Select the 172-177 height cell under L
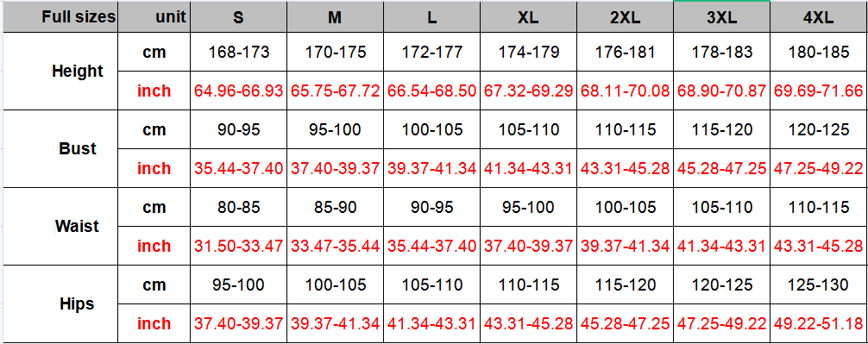Viewport: 868px width, 344px height. pyautogui.click(x=431, y=52)
